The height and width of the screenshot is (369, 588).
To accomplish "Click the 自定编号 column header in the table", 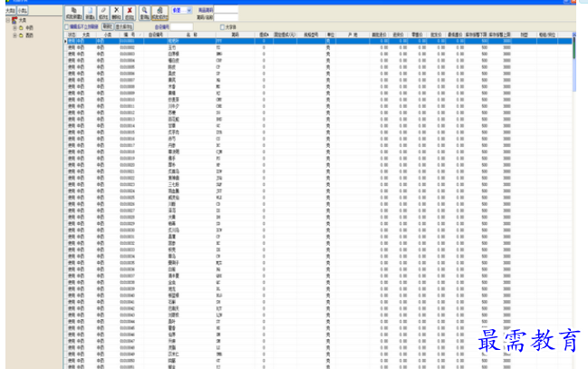I will tap(156, 34).
